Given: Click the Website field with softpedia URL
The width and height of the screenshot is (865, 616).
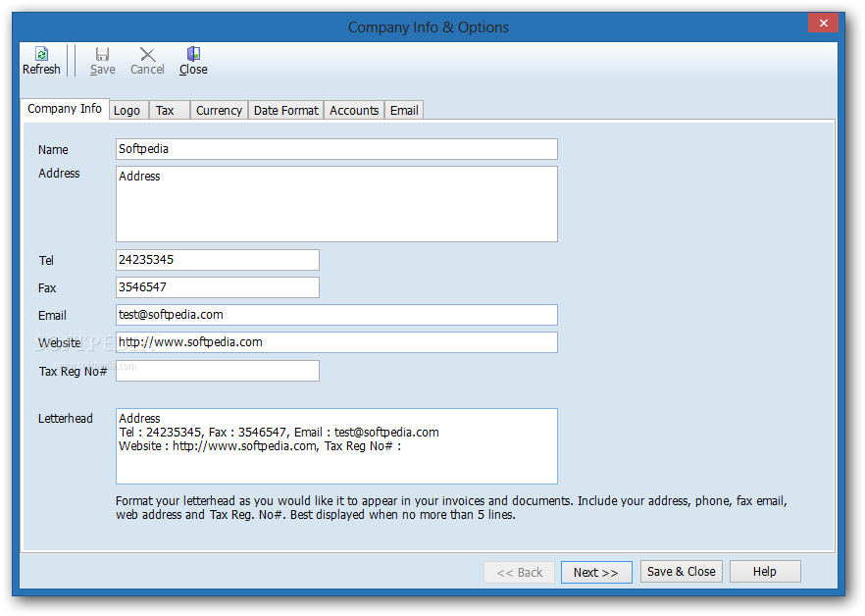Looking at the screenshot, I should [336, 342].
